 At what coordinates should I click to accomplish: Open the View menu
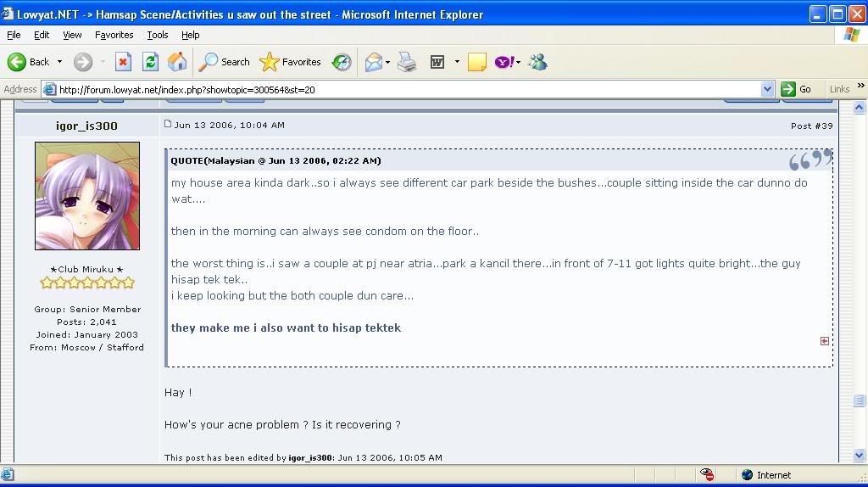click(72, 35)
